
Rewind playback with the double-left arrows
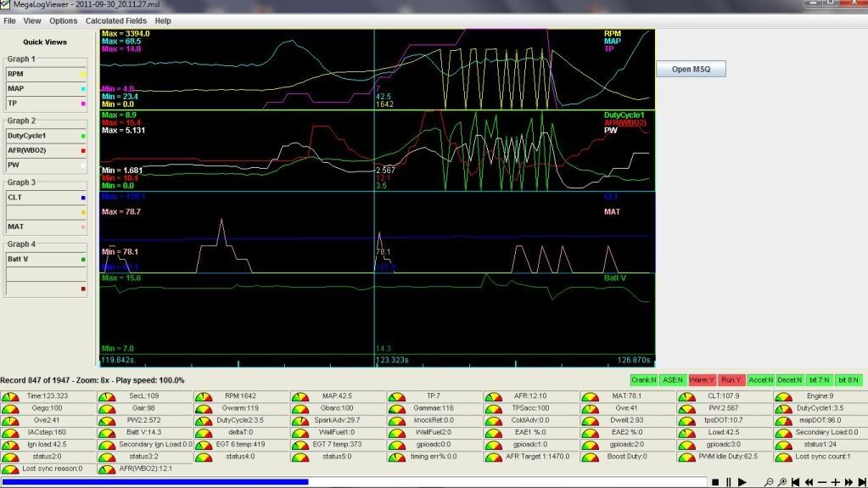pos(809,482)
